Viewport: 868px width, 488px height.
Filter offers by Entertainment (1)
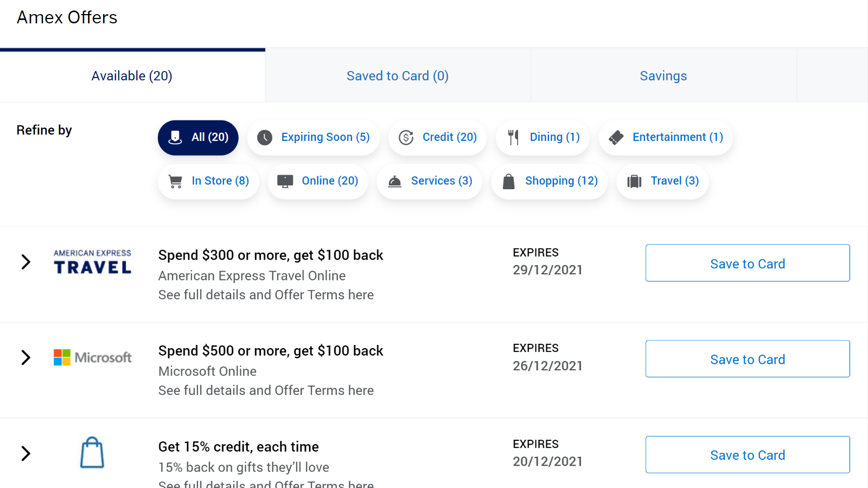tap(666, 138)
